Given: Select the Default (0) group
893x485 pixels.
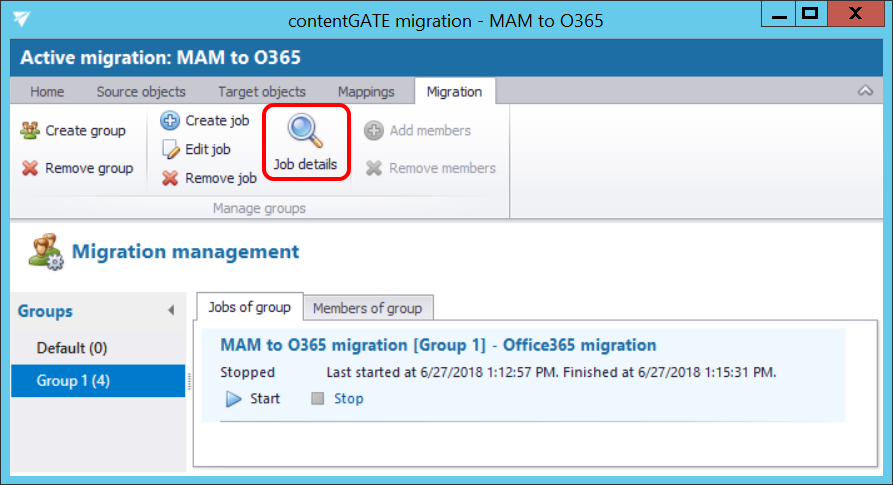Looking at the screenshot, I should point(72,348).
